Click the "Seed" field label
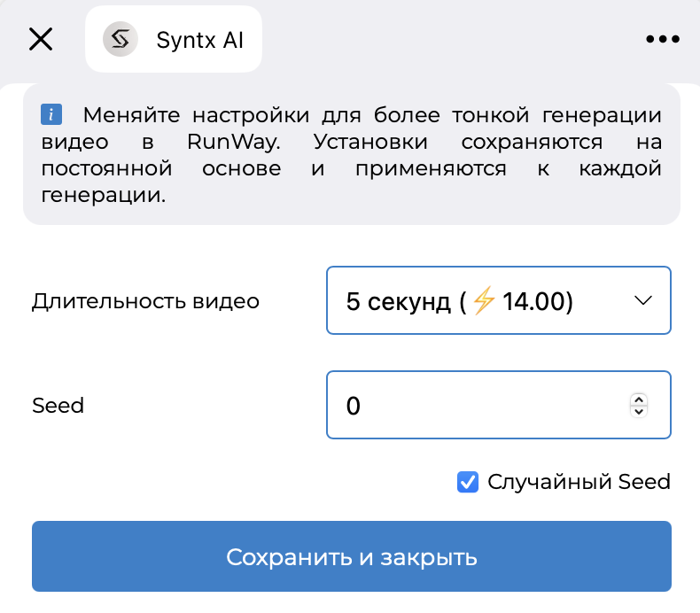 58,406
